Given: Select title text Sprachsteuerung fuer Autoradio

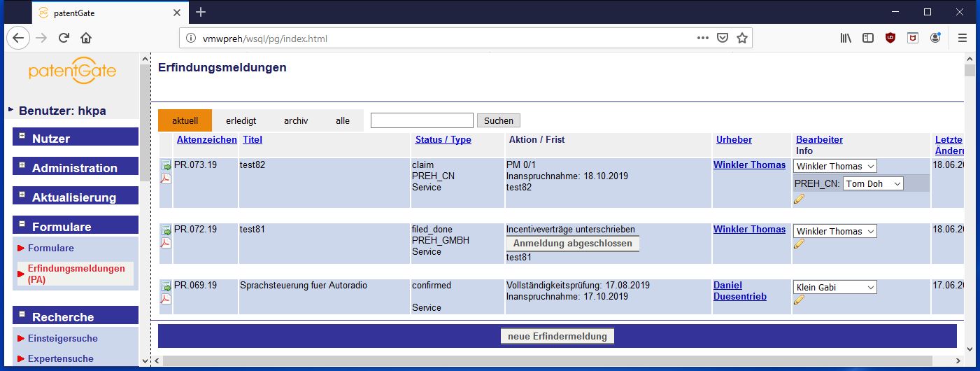Looking at the screenshot, I should coord(304,285).
